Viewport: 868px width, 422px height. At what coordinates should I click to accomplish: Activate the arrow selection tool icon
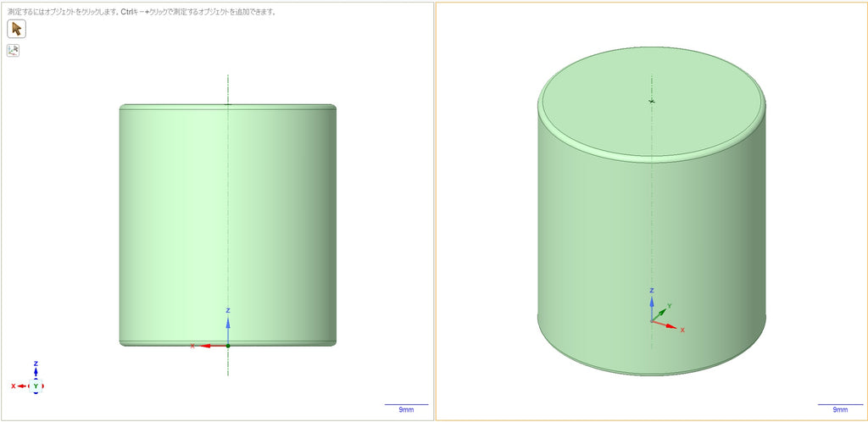tap(17, 29)
